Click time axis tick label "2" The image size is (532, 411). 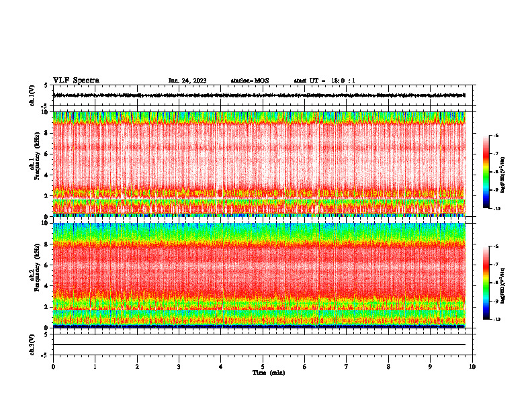(137, 367)
